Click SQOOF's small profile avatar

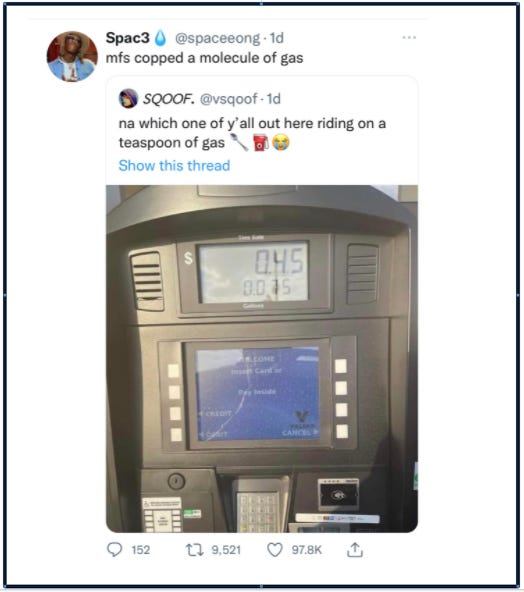(x=128, y=99)
